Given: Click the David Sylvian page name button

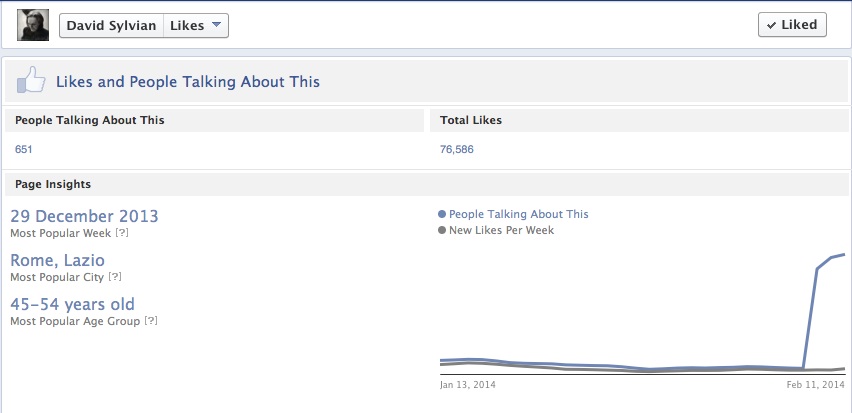Looking at the screenshot, I should [x=111, y=25].
